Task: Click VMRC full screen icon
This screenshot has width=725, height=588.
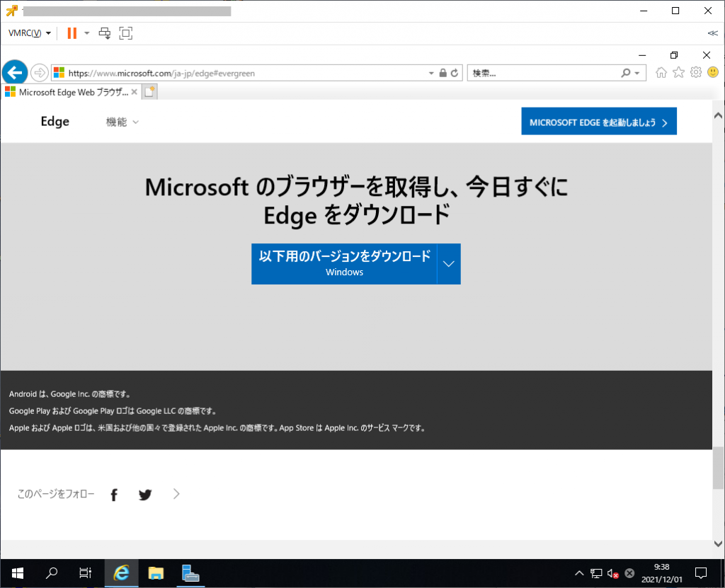Action: click(x=126, y=33)
